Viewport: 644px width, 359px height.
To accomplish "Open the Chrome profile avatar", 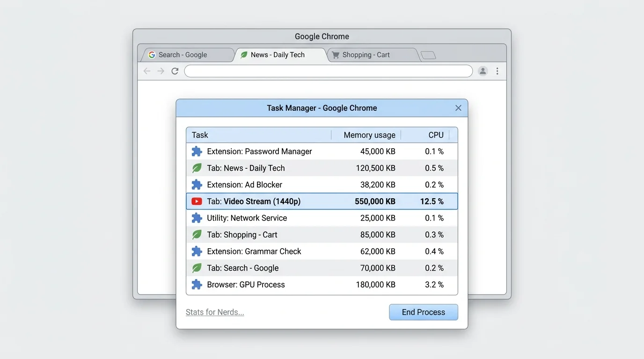I will coord(483,71).
